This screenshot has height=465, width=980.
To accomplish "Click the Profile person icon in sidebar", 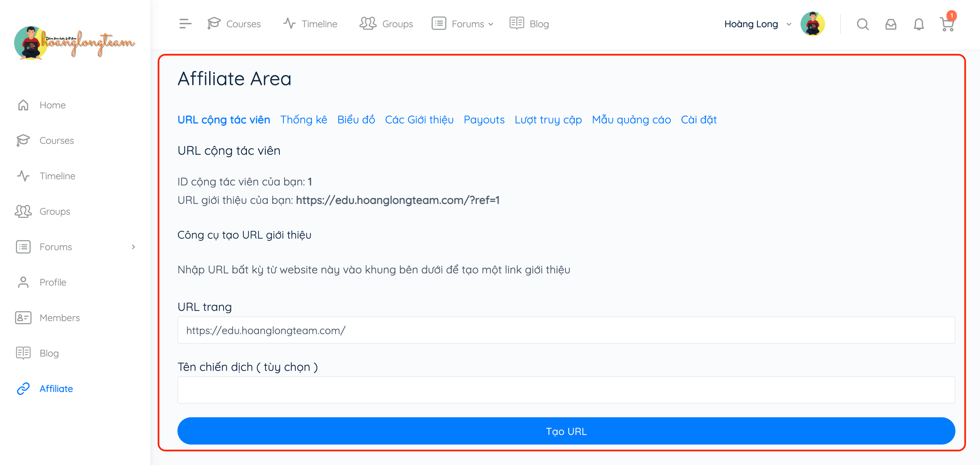I will (23, 282).
